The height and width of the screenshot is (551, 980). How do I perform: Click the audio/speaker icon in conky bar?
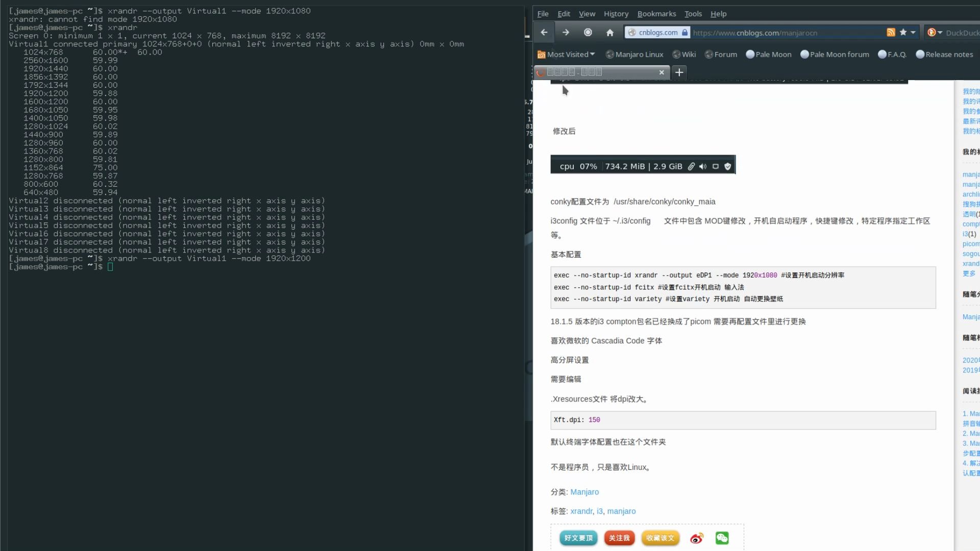point(703,166)
